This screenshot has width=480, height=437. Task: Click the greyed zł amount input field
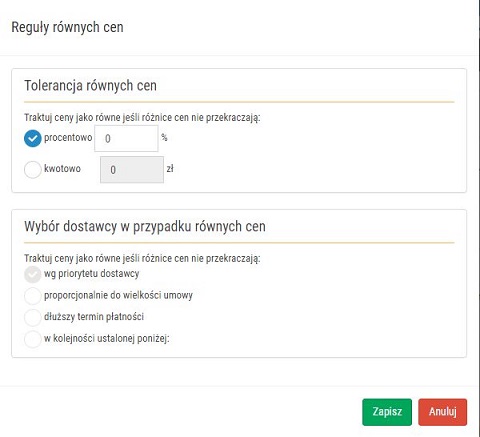132,170
